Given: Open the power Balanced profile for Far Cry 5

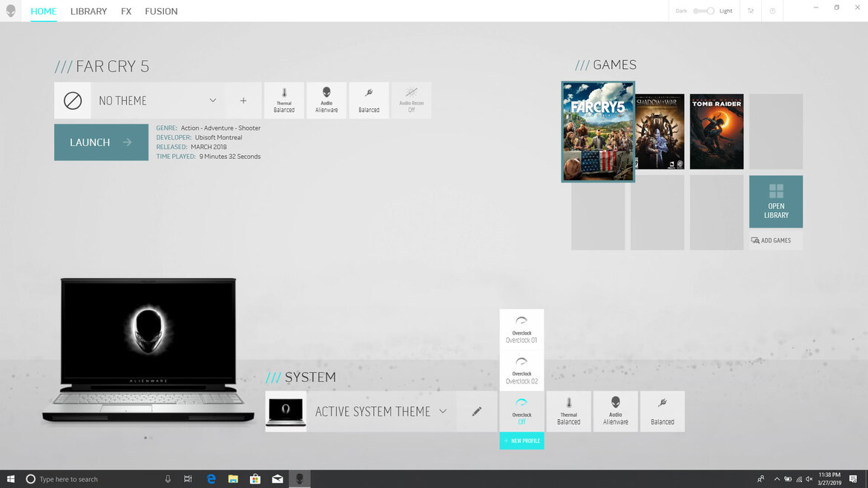Looking at the screenshot, I should 369,100.
